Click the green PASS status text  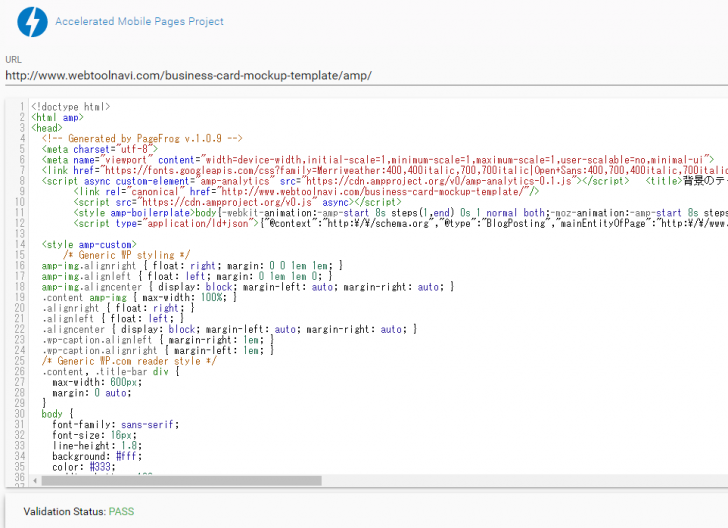point(122,512)
